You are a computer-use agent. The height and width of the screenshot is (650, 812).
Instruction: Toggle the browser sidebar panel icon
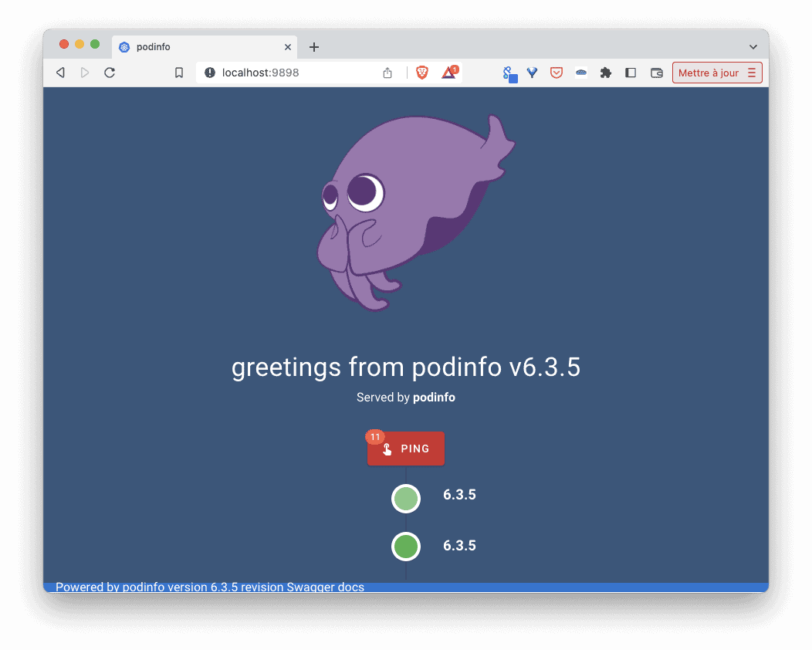pos(631,73)
